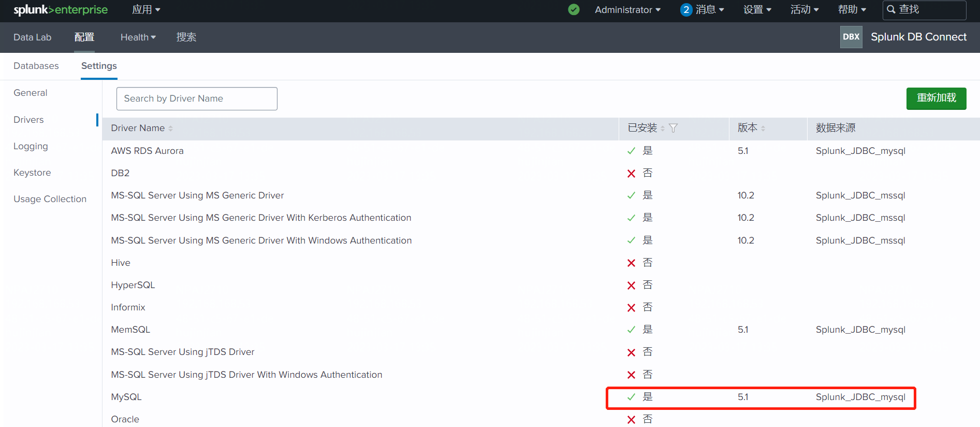Click the red X icon in the Oracle row
Viewport: 980px width, 427px height.
(x=631, y=420)
